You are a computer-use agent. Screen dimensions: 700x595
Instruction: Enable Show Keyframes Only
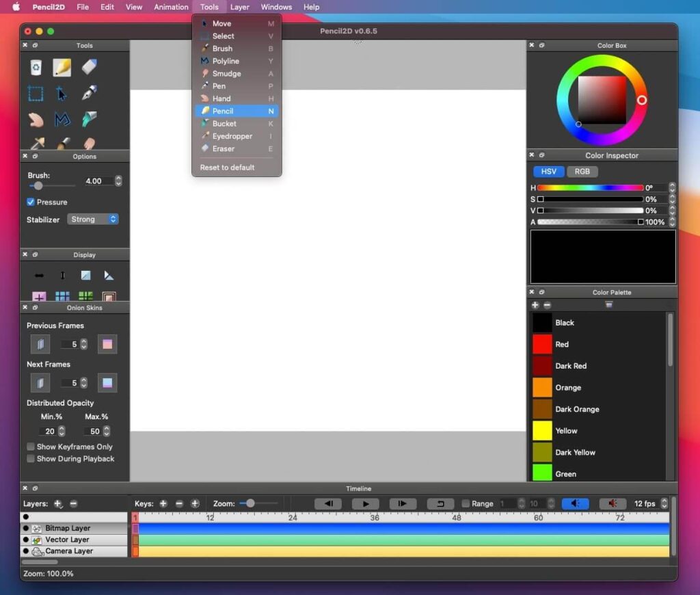tap(31, 447)
